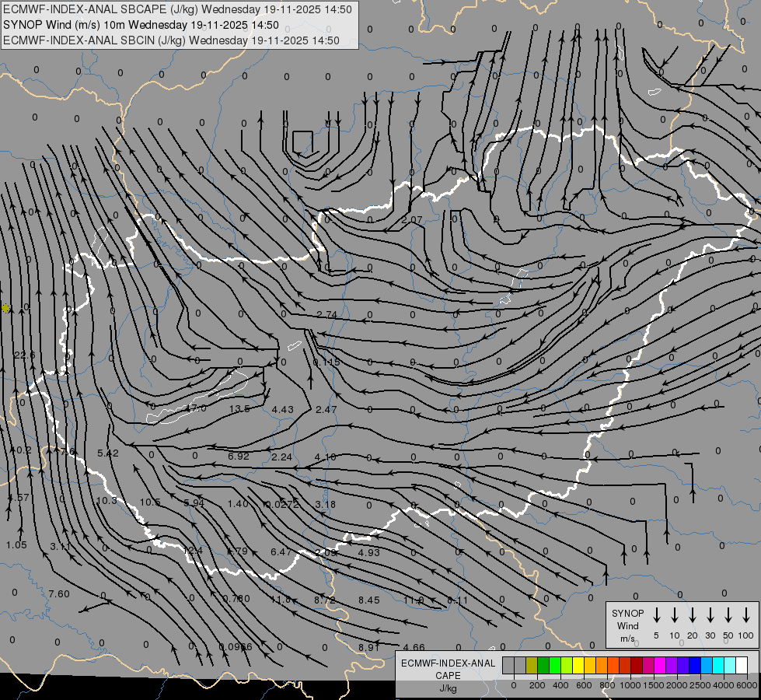This screenshot has width=761, height=700.
Task: Pick the white CAPE swatch
Action: (x=741, y=665)
